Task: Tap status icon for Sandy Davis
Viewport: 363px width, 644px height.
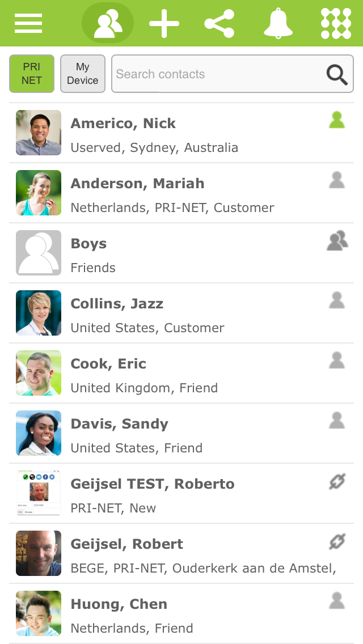Action: click(337, 421)
